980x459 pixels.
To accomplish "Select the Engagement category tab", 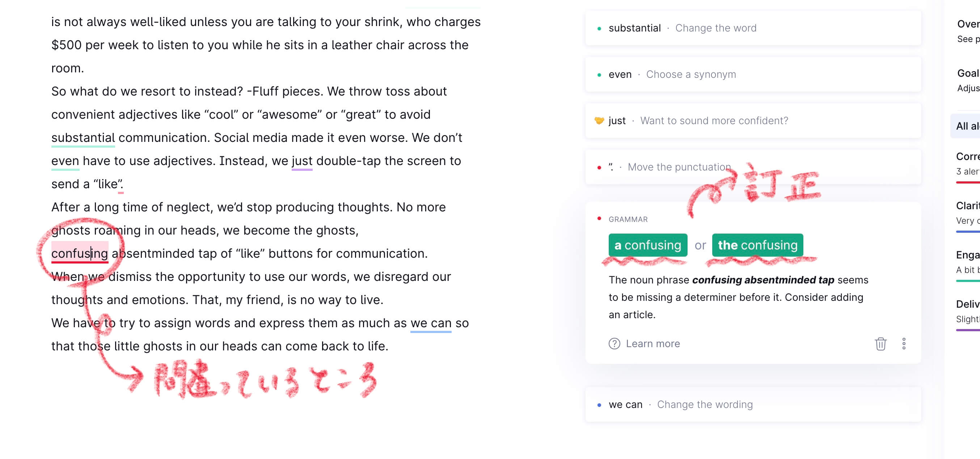I will pyautogui.click(x=968, y=262).
